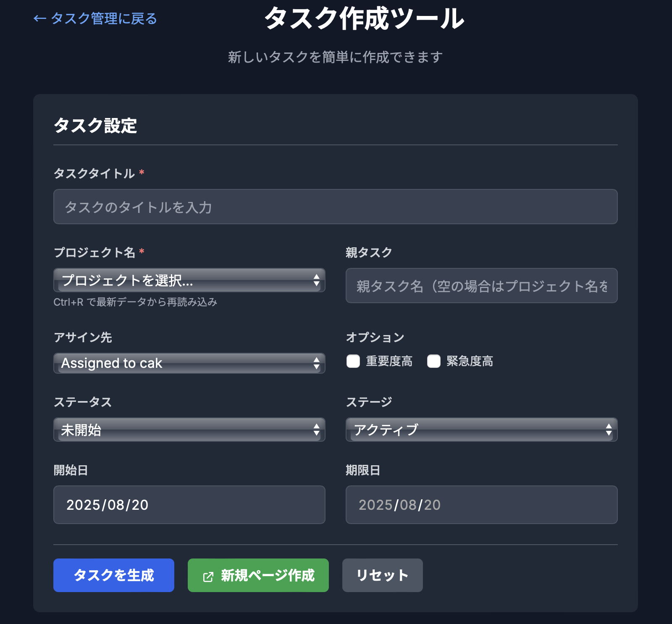This screenshot has height=624, width=672.
Task: Click the up-down arrows of ステージ selector
Action: (609, 430)
